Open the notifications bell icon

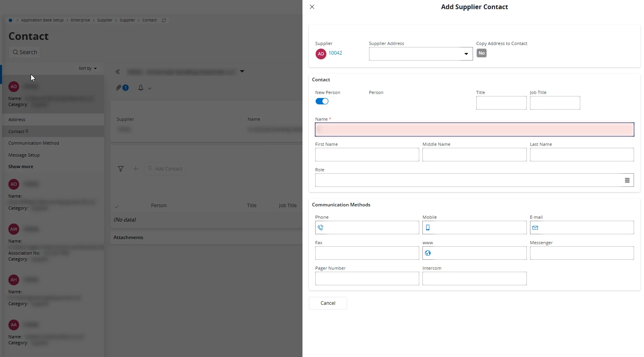pos(141,88)
